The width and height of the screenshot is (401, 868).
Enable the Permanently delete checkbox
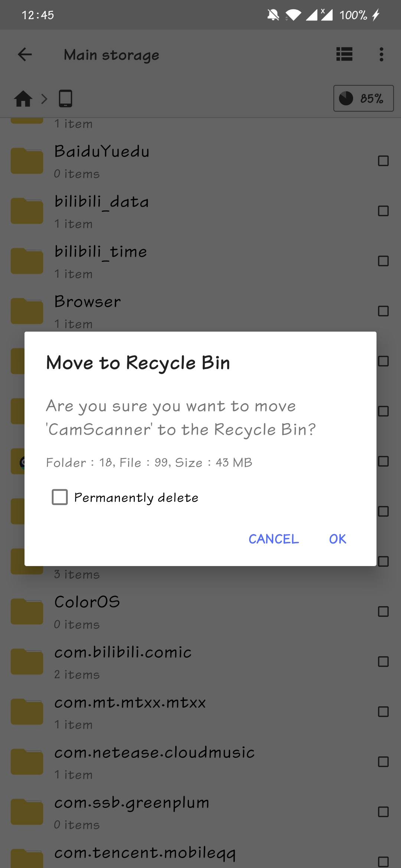point(60,497)
